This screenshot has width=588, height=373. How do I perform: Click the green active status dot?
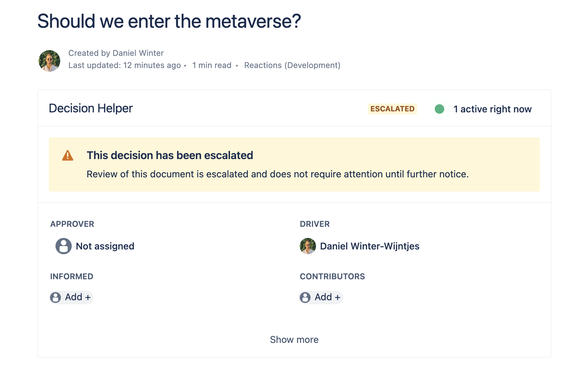[439, 109]
